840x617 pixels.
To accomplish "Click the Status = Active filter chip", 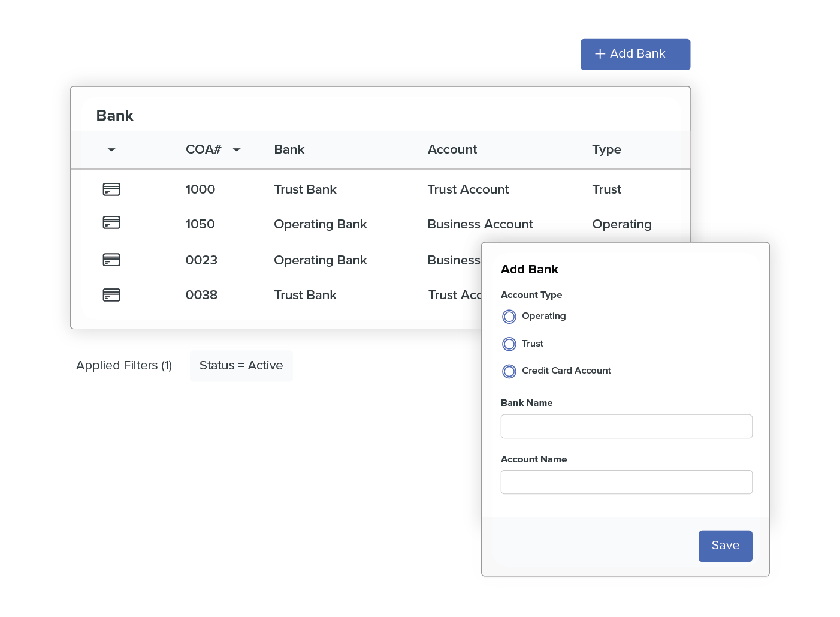I will click(241, 366).
